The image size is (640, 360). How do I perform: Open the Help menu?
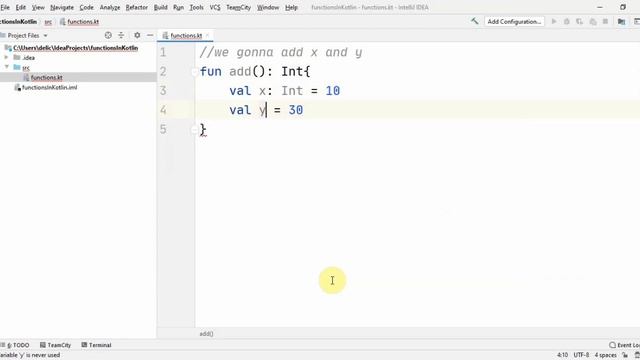(291, 7)
